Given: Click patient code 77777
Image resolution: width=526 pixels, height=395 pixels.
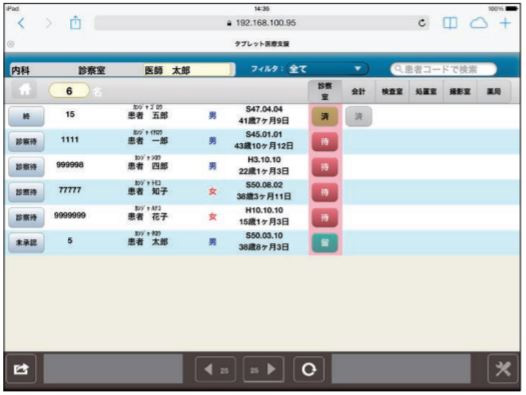Looking at the screenshot, I should tap(70, 190).
